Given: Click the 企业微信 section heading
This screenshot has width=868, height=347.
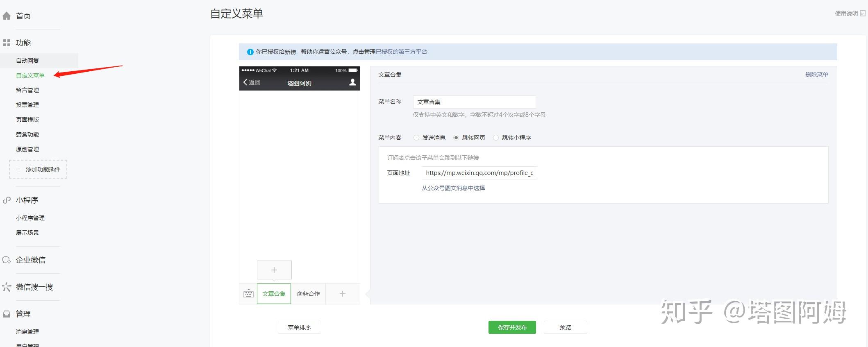Looking at the screenshot, I should (31, 260).
